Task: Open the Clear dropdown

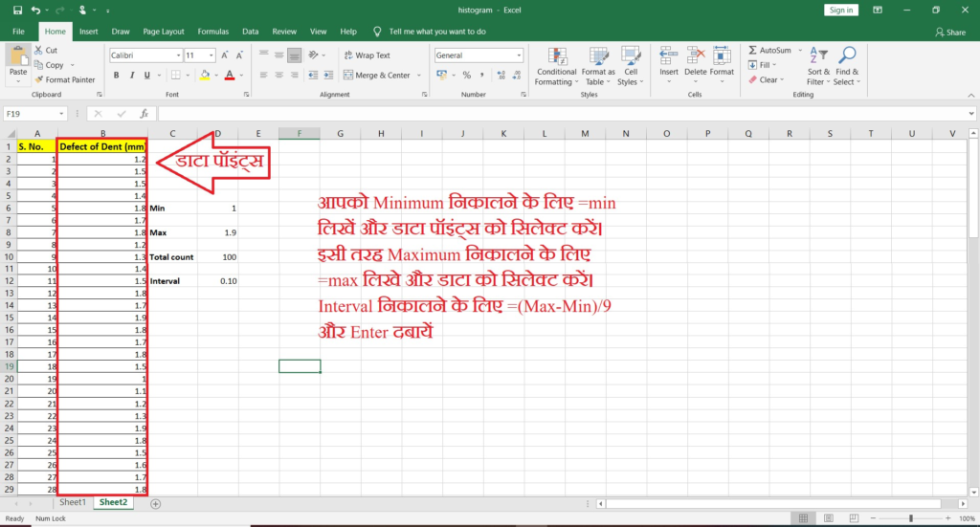Action: click(x=767, y=80)
